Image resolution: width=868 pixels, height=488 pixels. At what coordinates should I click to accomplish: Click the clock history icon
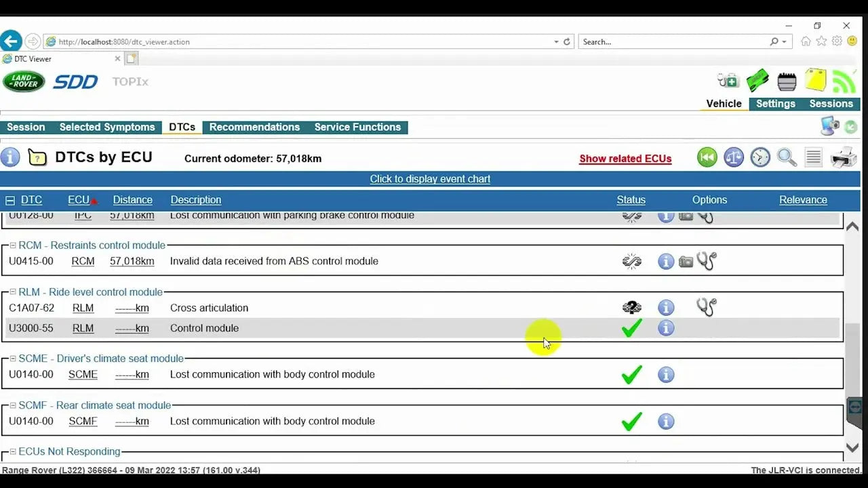pos(760,157)
